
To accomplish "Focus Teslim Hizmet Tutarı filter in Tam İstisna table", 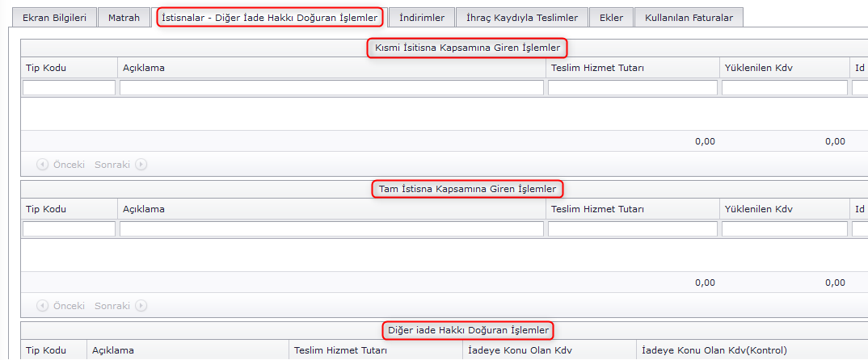I will coord(632,229).
